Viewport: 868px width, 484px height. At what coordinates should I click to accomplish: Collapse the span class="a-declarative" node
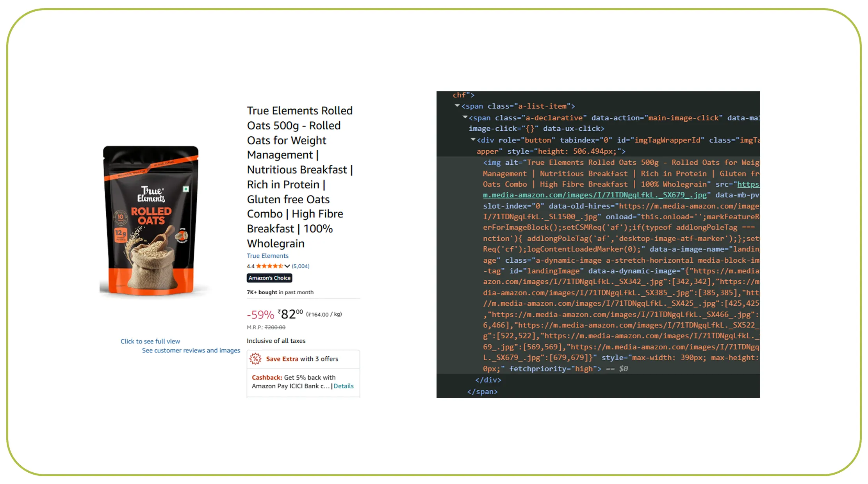point(465,117)
